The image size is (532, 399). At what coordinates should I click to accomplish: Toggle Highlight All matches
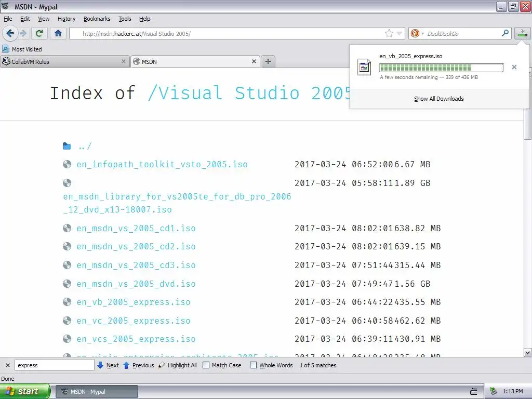pos(178,365)
